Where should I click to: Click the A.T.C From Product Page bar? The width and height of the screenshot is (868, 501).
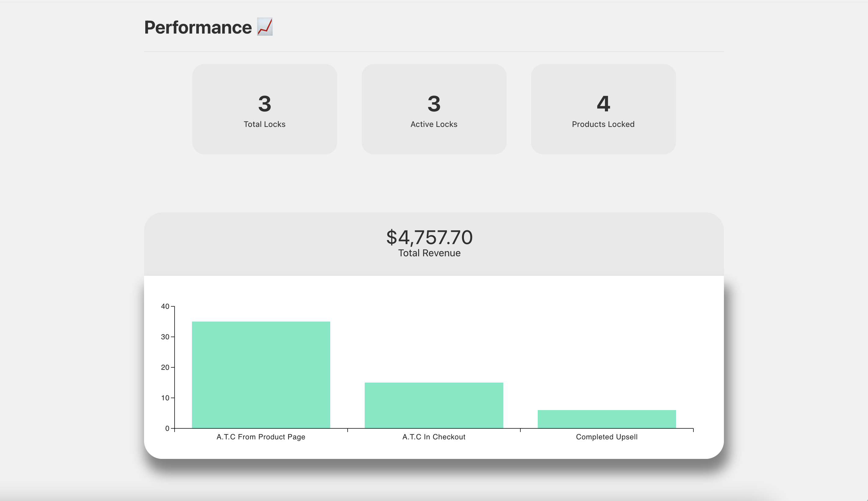pyautogui.click(x=261, y=375)
